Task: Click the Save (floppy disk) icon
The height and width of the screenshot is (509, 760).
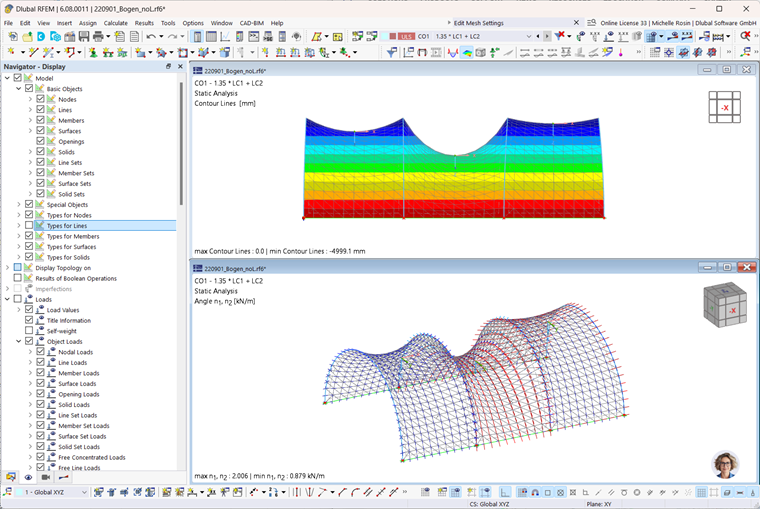Action: 84,36
